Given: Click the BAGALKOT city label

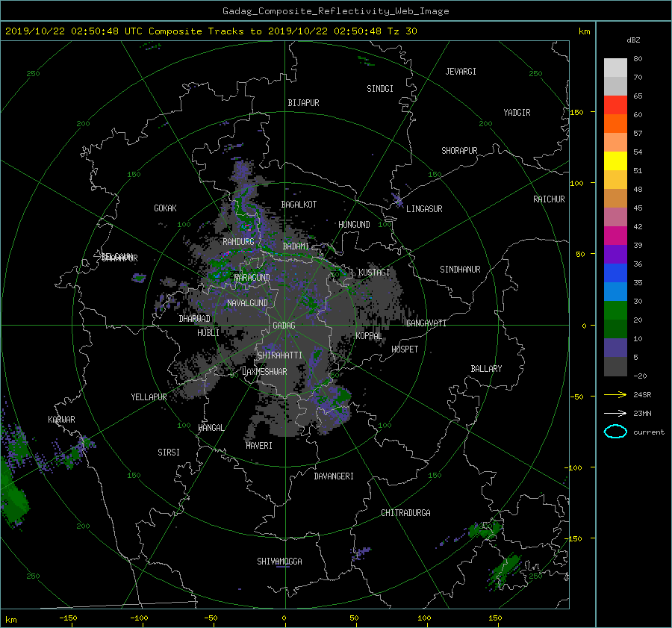Looking at the screenshot, I should [298, 205].
